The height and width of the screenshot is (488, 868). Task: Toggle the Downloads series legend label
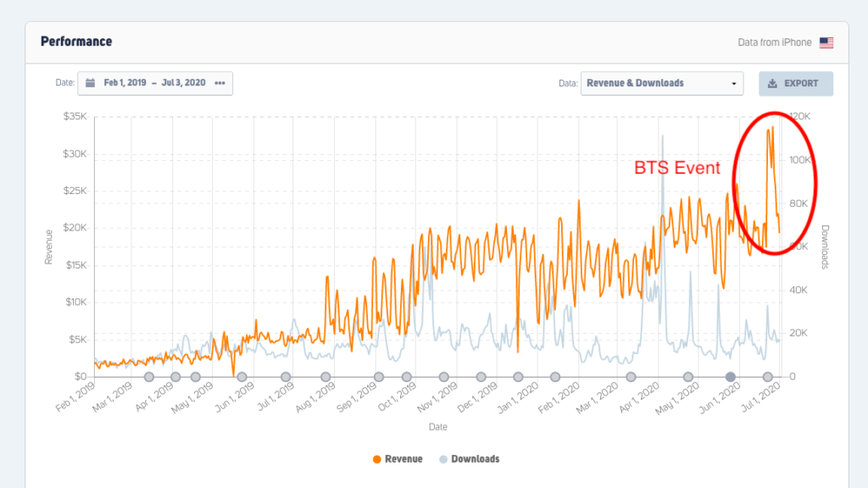[475, 459]
